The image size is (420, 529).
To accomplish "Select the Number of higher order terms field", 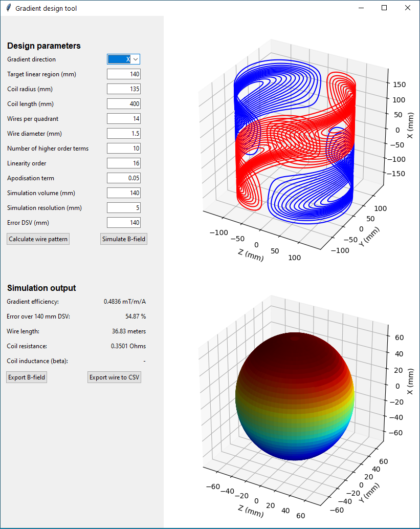I will point(123,149).
